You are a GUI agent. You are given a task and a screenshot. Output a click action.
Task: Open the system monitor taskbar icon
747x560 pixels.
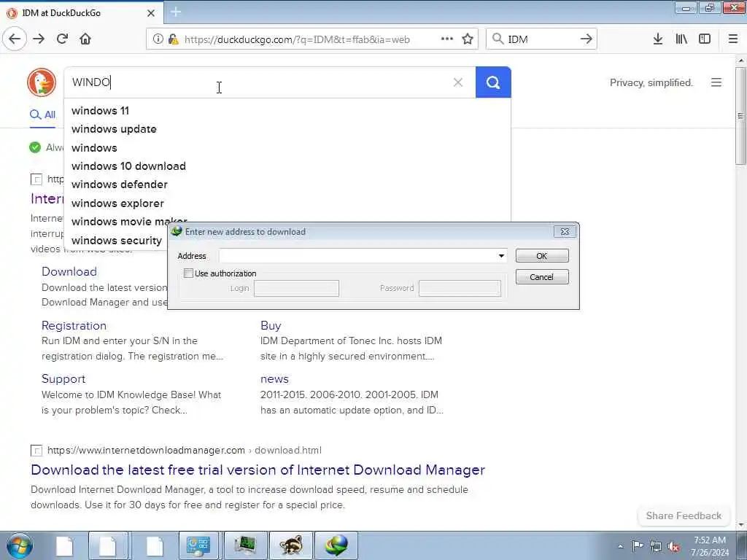click(245, 545)
